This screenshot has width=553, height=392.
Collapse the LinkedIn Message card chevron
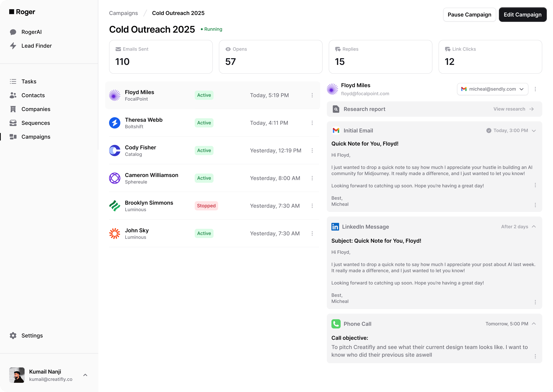point(534,227)
